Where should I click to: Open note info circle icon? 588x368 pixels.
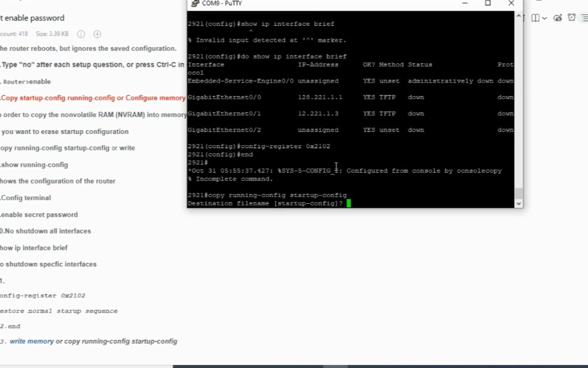tap(81, 34)
